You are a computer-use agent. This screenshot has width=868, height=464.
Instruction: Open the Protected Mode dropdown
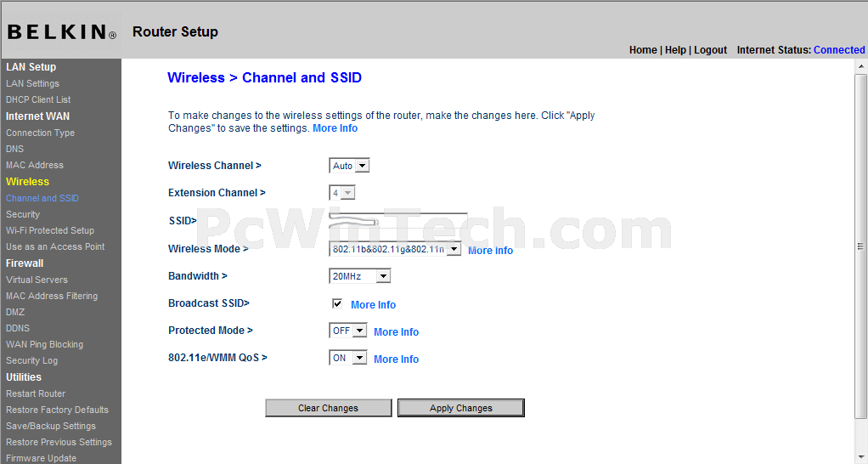tap(348, 331)
